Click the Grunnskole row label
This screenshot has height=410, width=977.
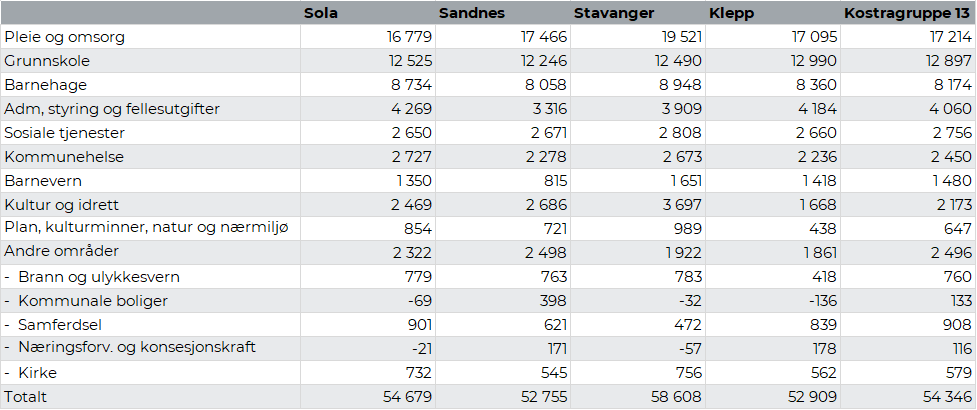47,61
